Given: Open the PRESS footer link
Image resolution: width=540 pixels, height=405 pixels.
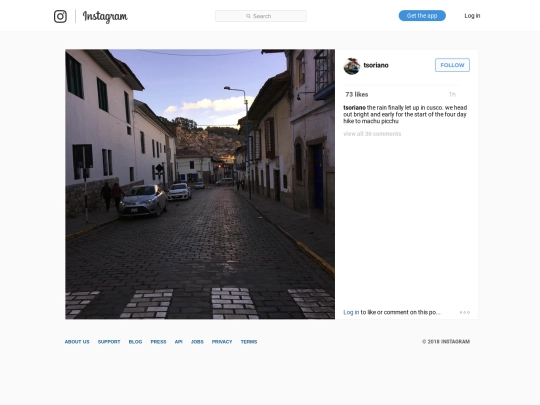Looking at the screenshot, I should pos(158,342).
